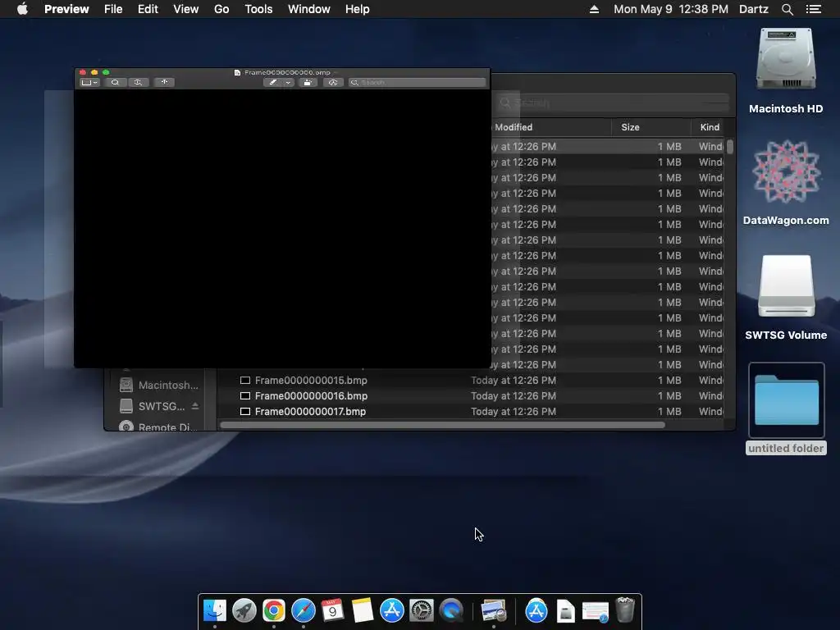Open Spotlight search from the menu bar
840x630 pixels.
pos(787,9)
